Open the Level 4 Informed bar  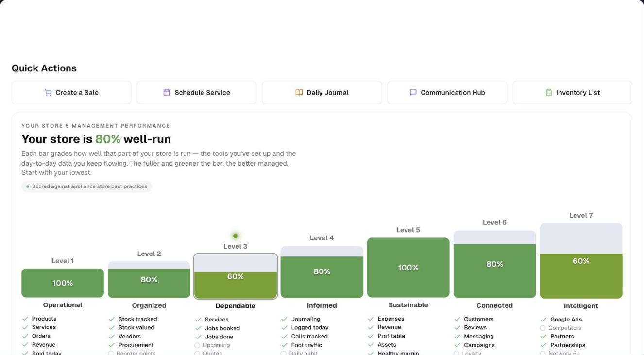322,272
